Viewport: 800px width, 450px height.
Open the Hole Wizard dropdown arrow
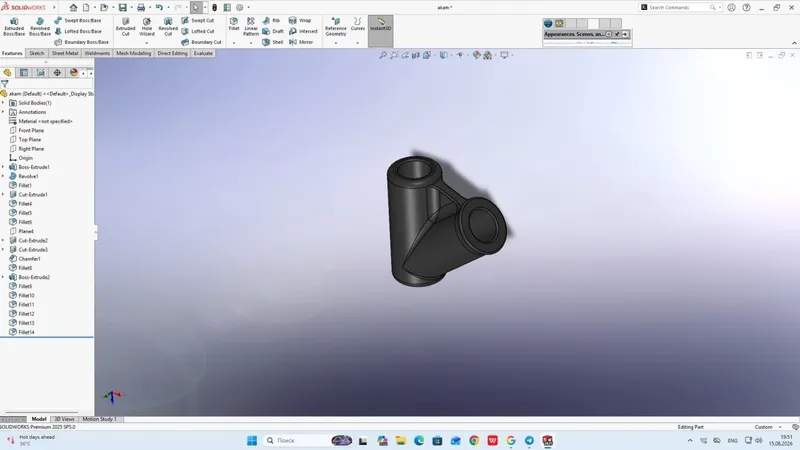tap(146, 43)
